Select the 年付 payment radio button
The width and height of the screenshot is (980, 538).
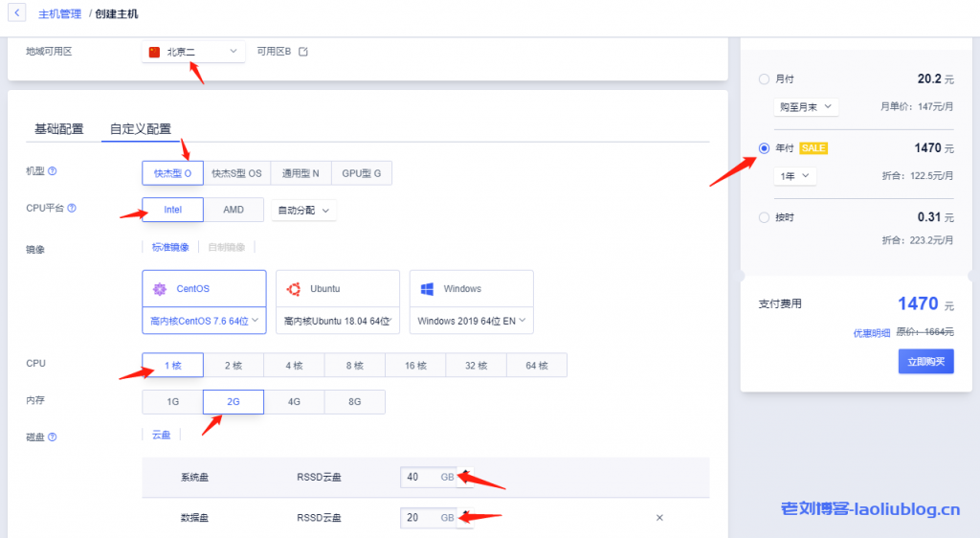[x=764, y=148]
